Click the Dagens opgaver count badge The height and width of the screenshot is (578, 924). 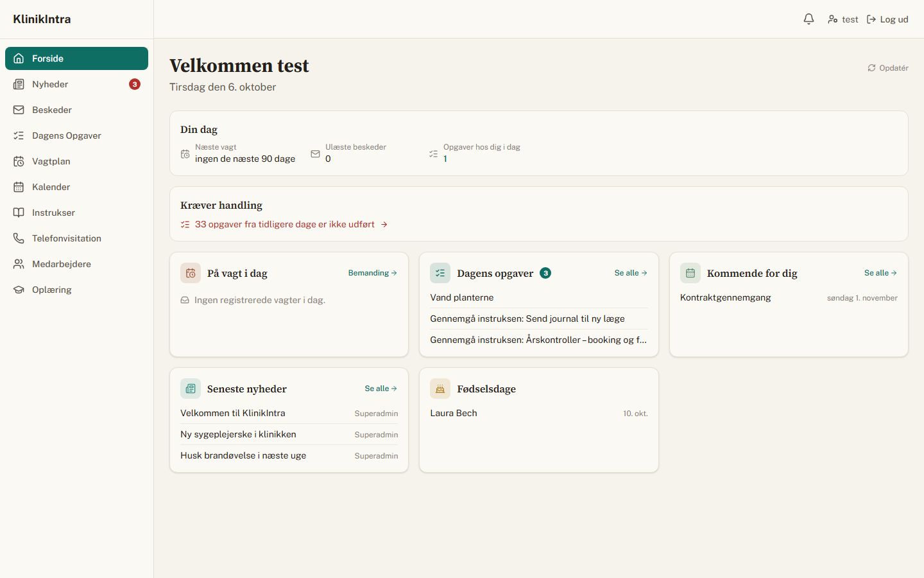545,273
